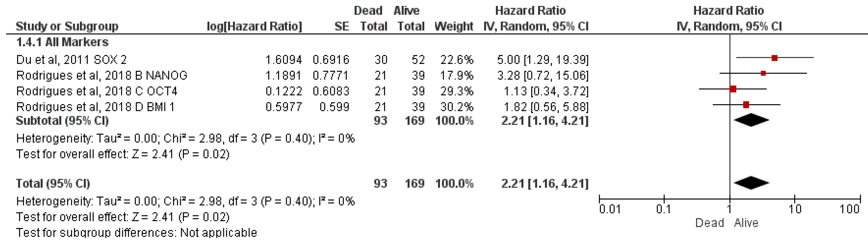Viewport: 868px width, 245px height.
Task: Select the "1.4.1 All Markers" subgroup heading
Action: point(62,42)
